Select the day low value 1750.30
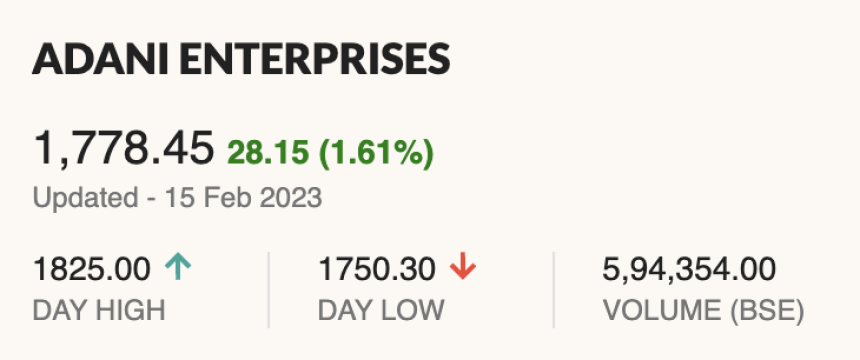860x360 pixels. tap(377, 269)
